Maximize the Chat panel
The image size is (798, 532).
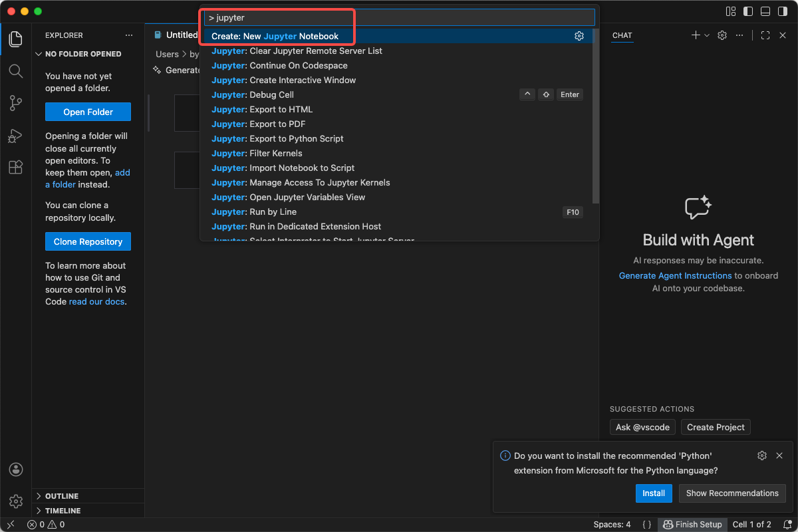(x=765, y=35)
